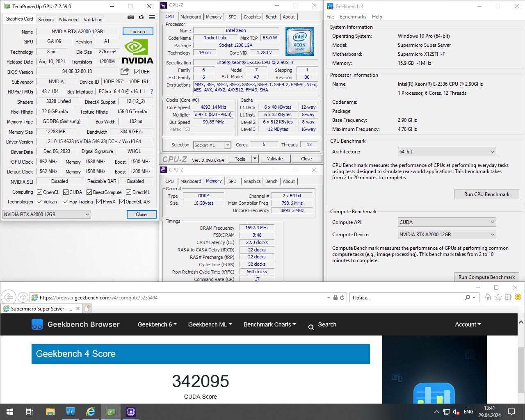This screenshot has width=525, height=420.
Task: Open File Explorer from the taskbar
Action: [50, 412]
